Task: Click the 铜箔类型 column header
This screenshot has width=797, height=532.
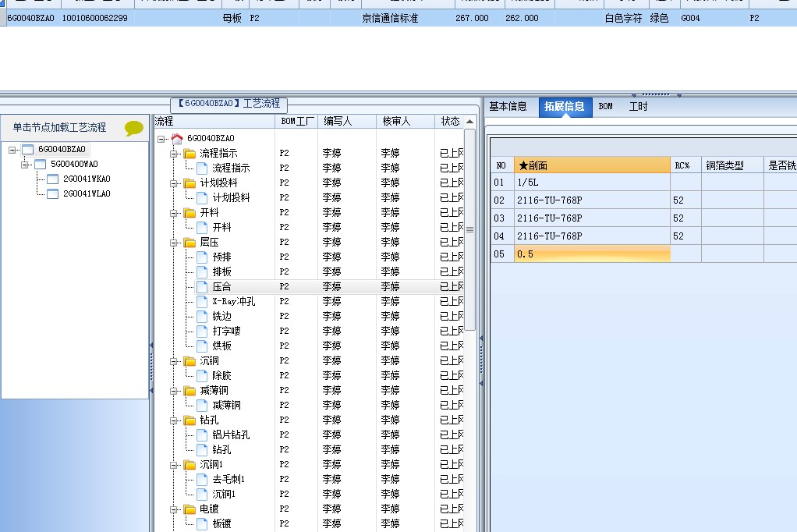Action: coord(732,165)
